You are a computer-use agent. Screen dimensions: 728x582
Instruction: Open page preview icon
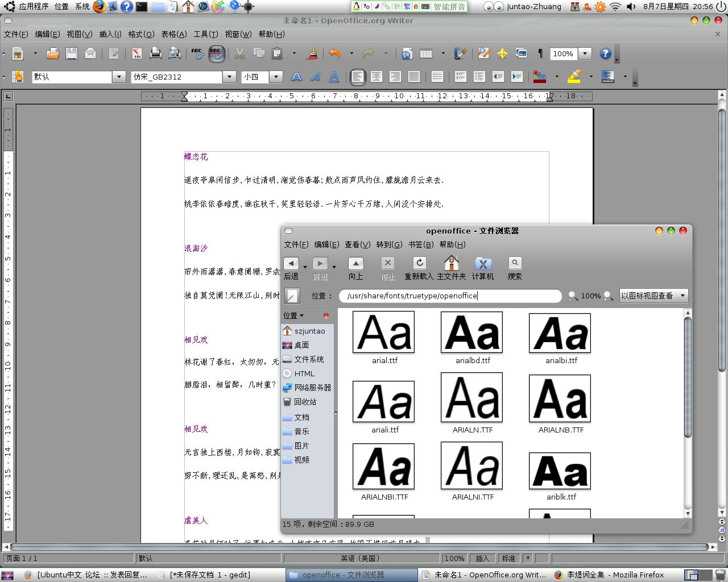[x=175, y=53]
